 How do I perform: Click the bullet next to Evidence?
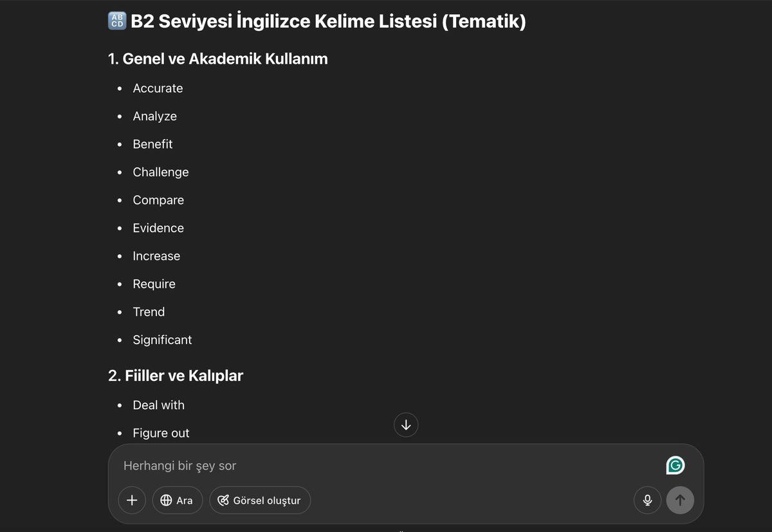120,228
